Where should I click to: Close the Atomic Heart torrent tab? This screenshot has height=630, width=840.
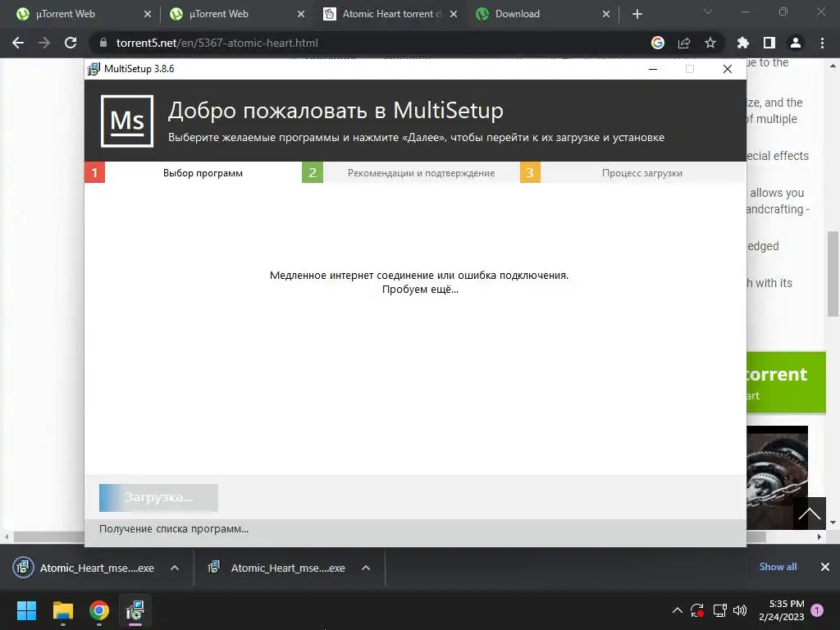pyautogui.click(x=454, y=15)
